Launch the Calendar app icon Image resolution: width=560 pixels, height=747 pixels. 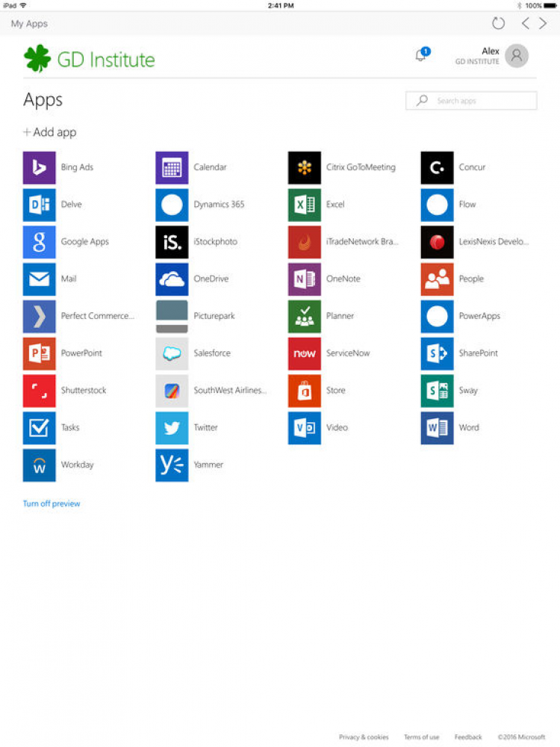point(172,167)
